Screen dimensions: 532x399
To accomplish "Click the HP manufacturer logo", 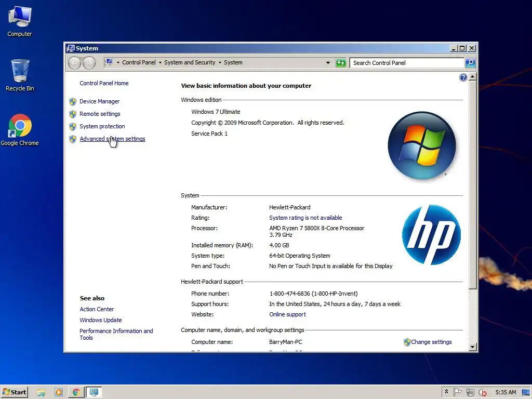I will click(x=431, y=235).
